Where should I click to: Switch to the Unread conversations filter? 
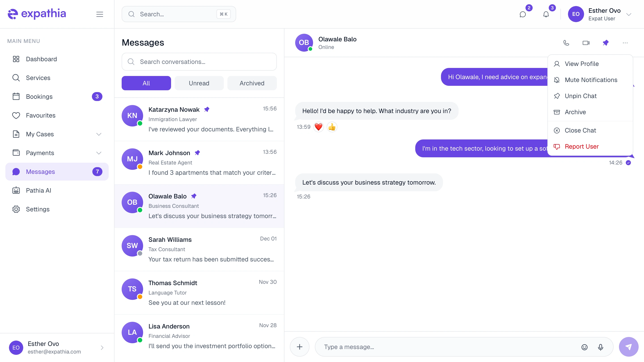(199, 83)
